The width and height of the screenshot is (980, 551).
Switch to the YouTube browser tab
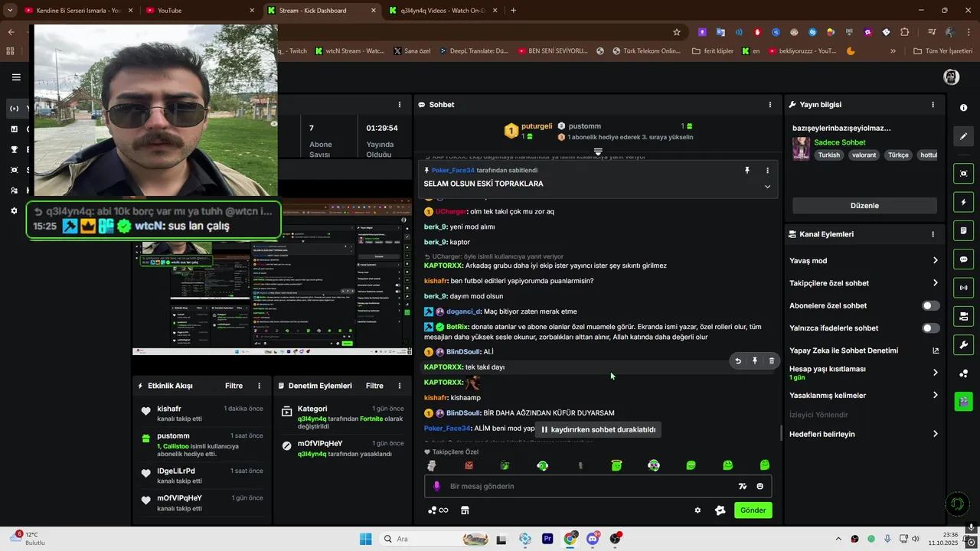[201, 11]
